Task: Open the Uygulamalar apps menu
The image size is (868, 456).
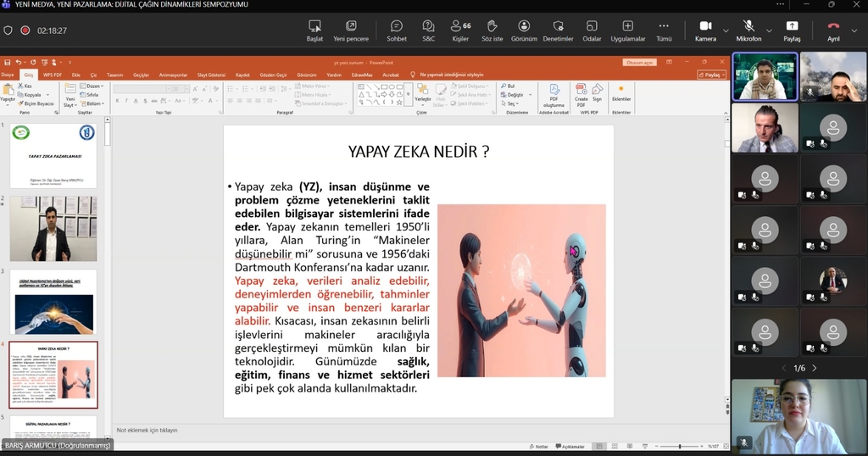Action: point(627,31)
